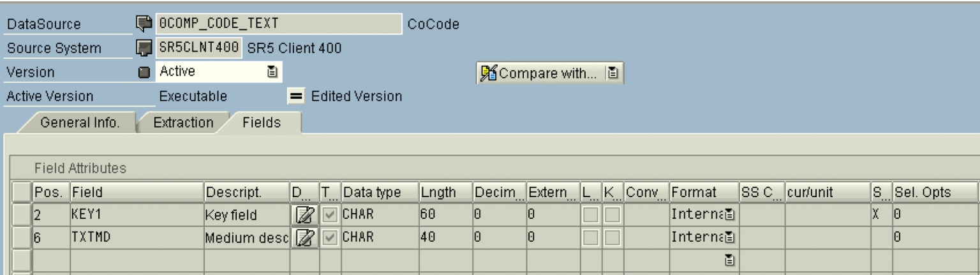The width and height of the screenshot is (980, 275).
Task: Open the Version dropdown showing Active
Action: [x=272, y=72]
